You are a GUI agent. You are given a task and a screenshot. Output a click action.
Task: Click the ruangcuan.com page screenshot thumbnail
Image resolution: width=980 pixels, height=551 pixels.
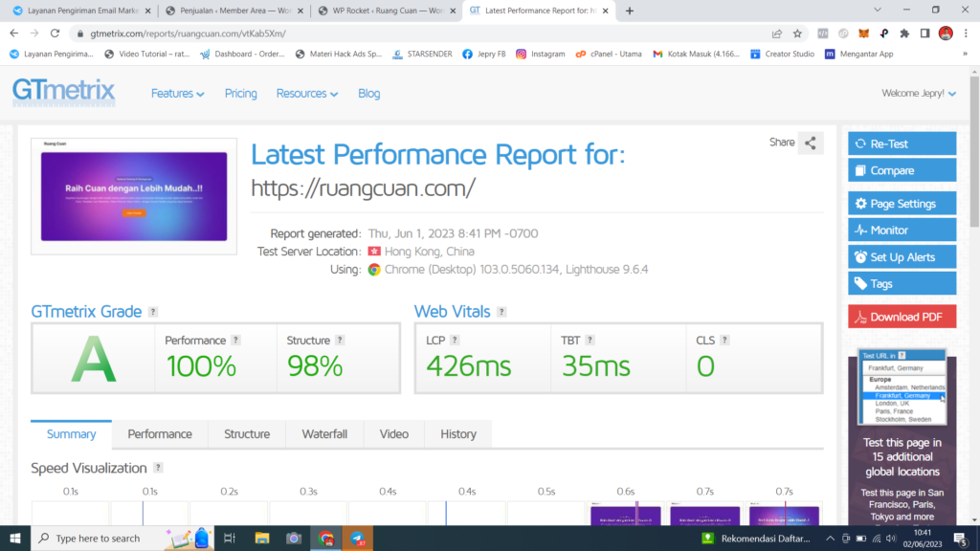pyautogui.click(x=133, y=196)
